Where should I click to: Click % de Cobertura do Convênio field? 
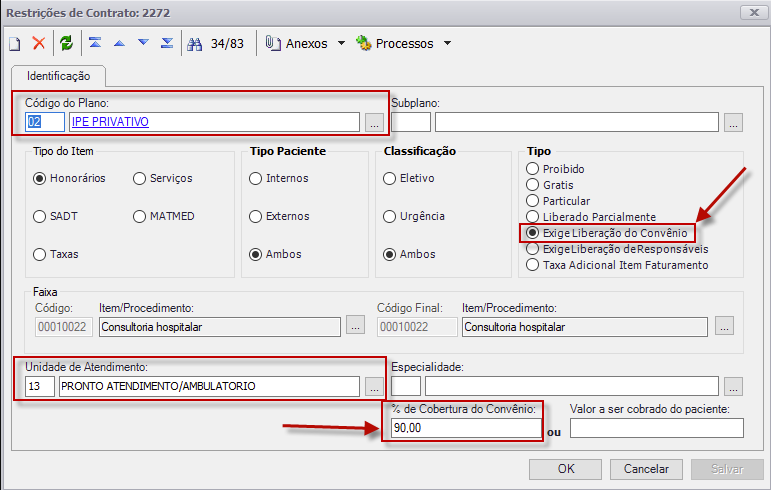point(466,428)
